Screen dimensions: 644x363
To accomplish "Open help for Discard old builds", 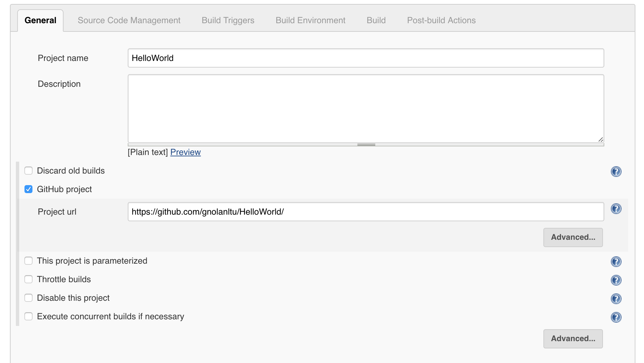I will [616, 171].
